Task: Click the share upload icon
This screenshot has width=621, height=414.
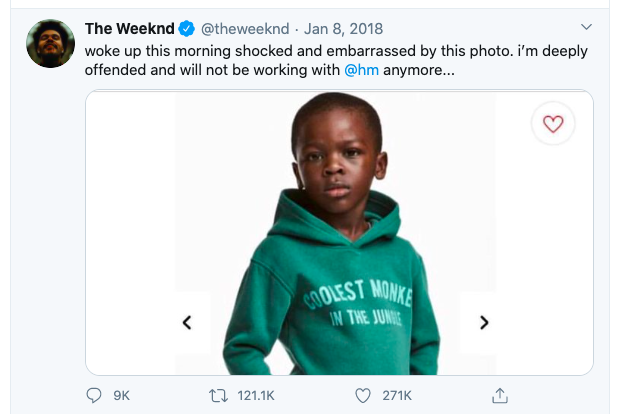Action: tap(502, 395)
